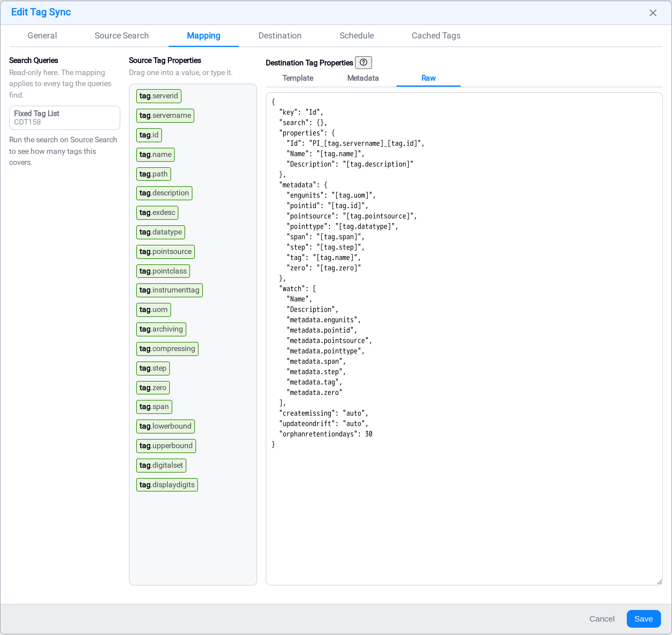
Task: Click the tag.zero property chip
Action: (152, 388)
